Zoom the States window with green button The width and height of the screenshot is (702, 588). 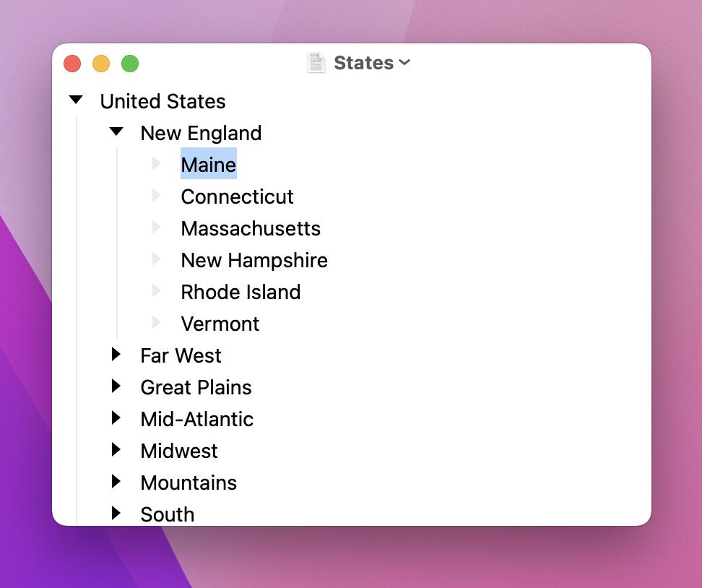pos(130,64)
